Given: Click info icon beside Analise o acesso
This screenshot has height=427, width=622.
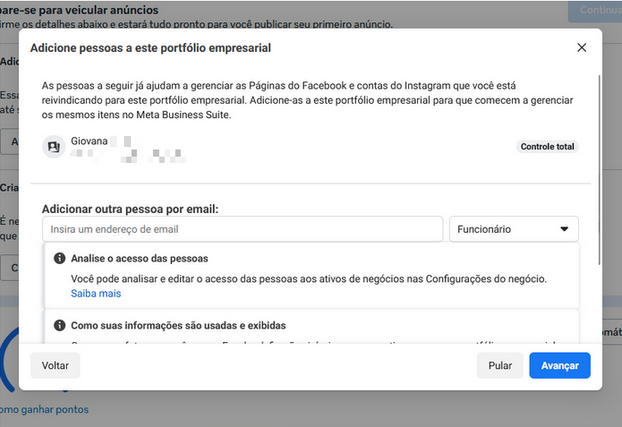Looking at the screenshot, I should click(x=60, y=258).
